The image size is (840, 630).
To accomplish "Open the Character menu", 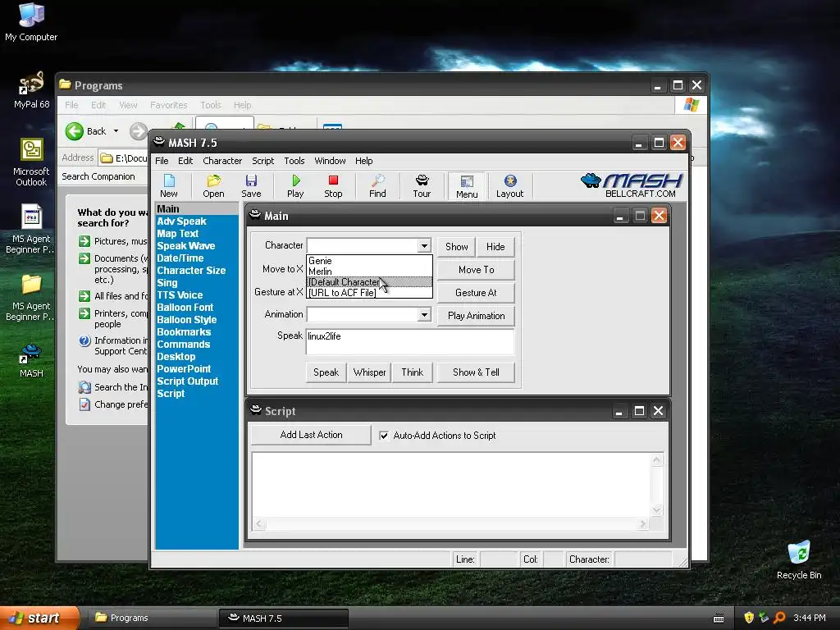I will (x=222, y=161).
